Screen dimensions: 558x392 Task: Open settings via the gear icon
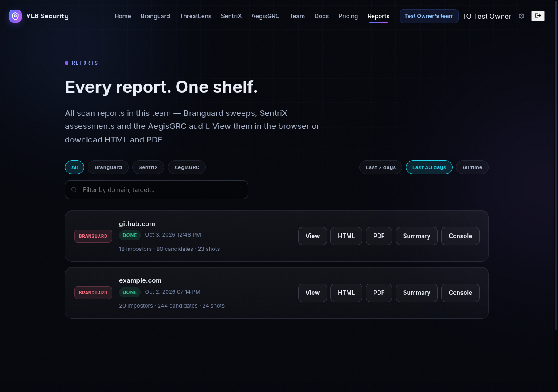(x=521, y=16)
